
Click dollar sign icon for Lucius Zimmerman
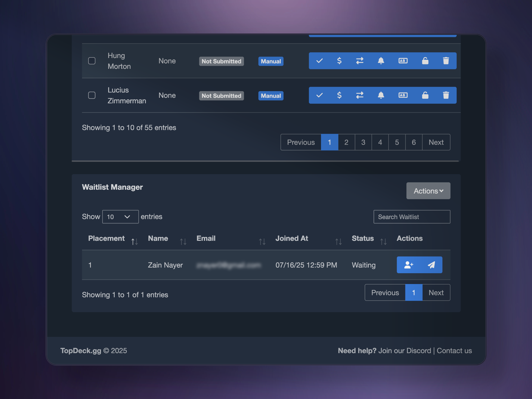coord(339,95)
